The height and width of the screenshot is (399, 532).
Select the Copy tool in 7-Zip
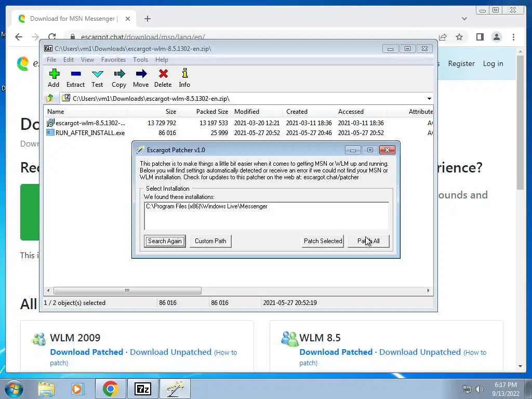point(119,78)
